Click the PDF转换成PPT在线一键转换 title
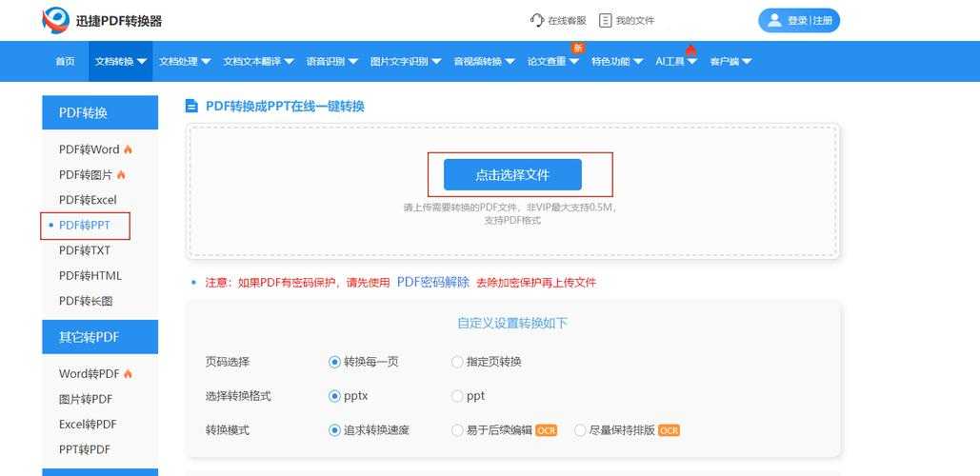Image resolution: width=980 pixels, height=476 pixels. tap(285, 107)
